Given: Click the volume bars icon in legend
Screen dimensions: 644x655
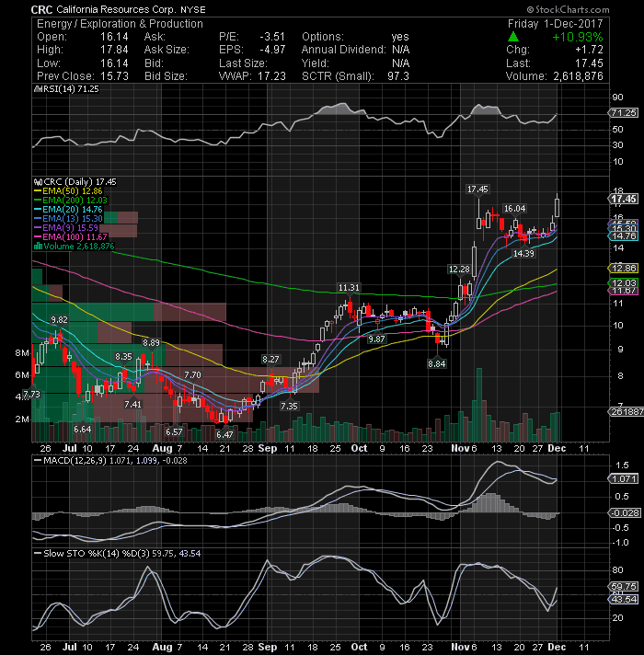Looking at the screenshot, I should [38, 246].
